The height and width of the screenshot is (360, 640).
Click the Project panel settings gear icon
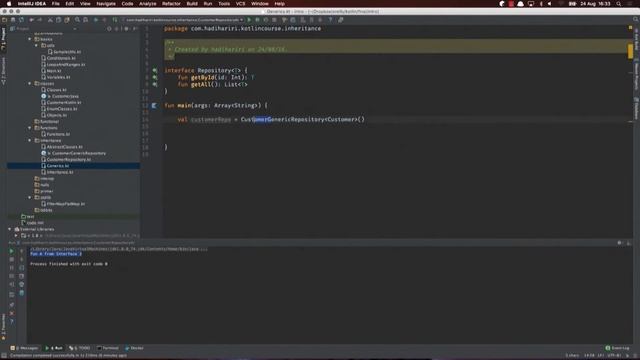(x=126, y=29)
